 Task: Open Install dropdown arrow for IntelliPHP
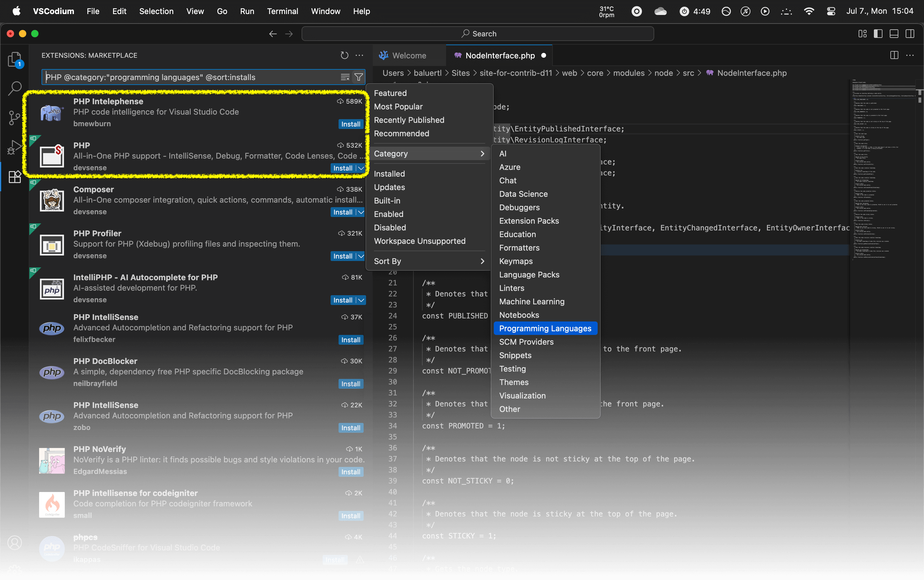361,300
